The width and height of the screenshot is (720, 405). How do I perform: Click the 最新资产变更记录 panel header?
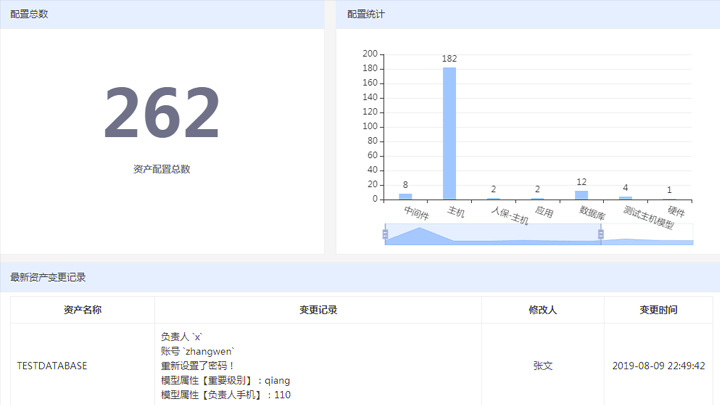[x=48, y=277]
